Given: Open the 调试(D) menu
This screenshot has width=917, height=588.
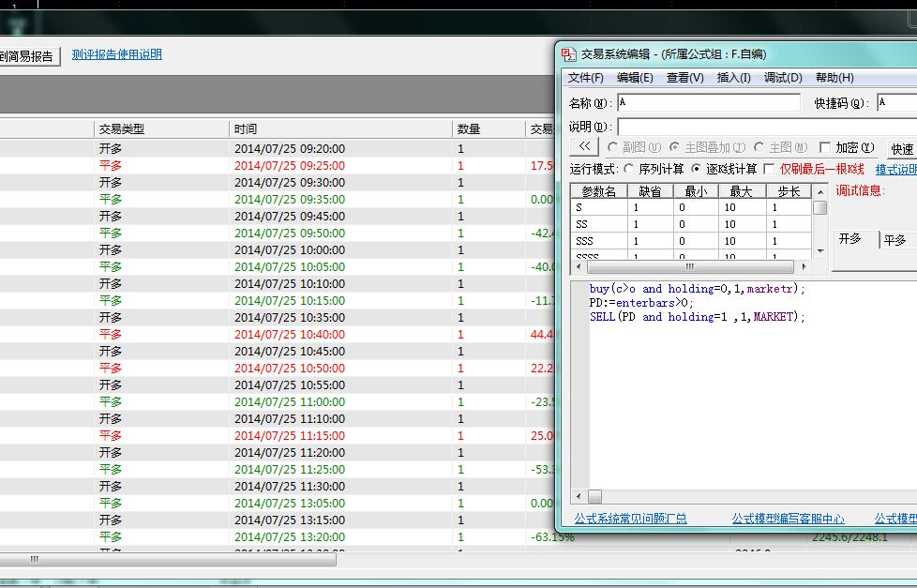Looking at the screenshot, I should coord(783,78).
